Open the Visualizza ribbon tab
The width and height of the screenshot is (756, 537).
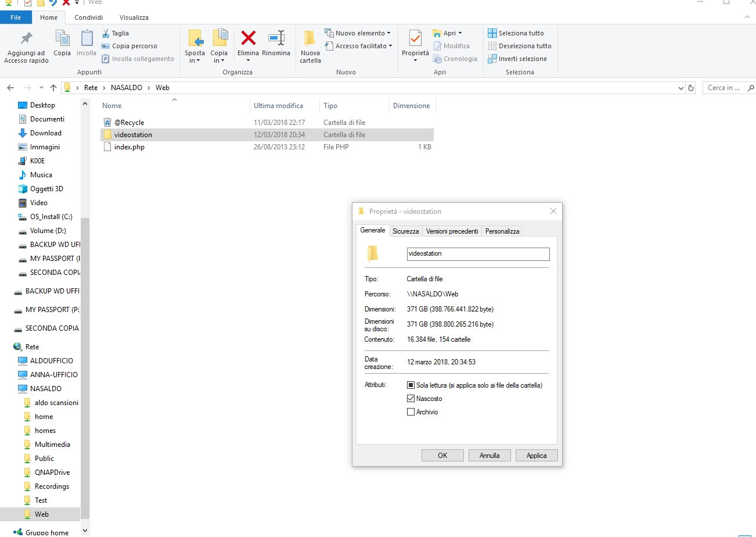pyautogui.click(x=134, y=17)
